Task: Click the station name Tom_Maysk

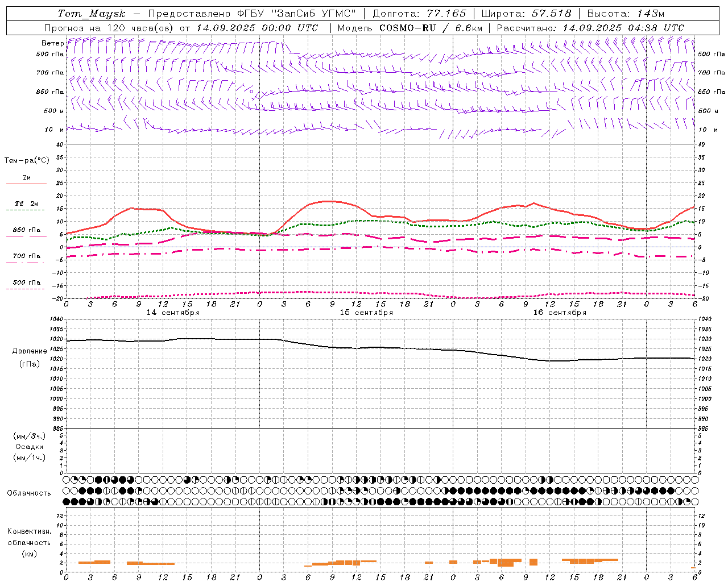Action: [x=92, y=14]
